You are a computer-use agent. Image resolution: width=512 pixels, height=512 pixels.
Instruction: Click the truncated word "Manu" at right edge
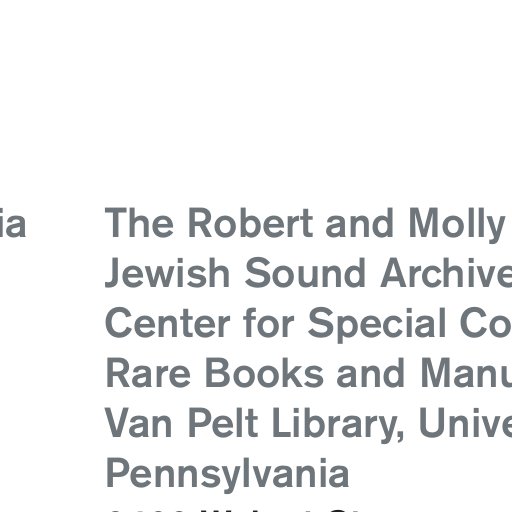click(x=467, y=373)
